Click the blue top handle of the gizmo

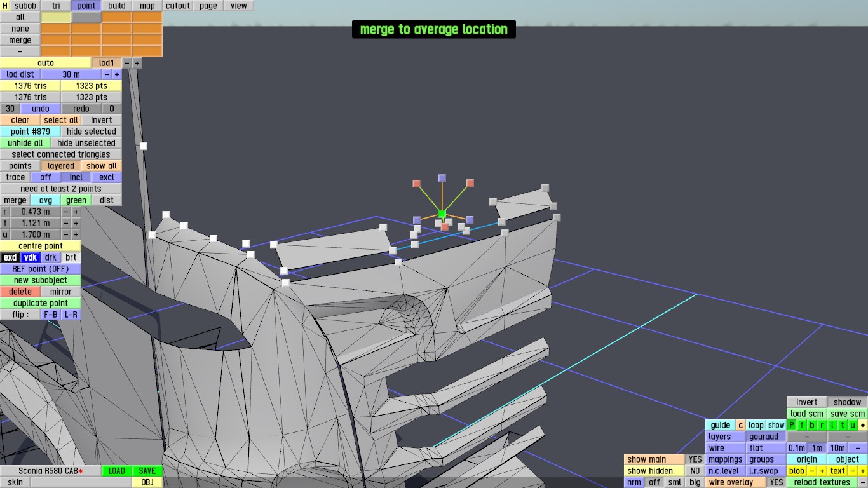[442, 178]
